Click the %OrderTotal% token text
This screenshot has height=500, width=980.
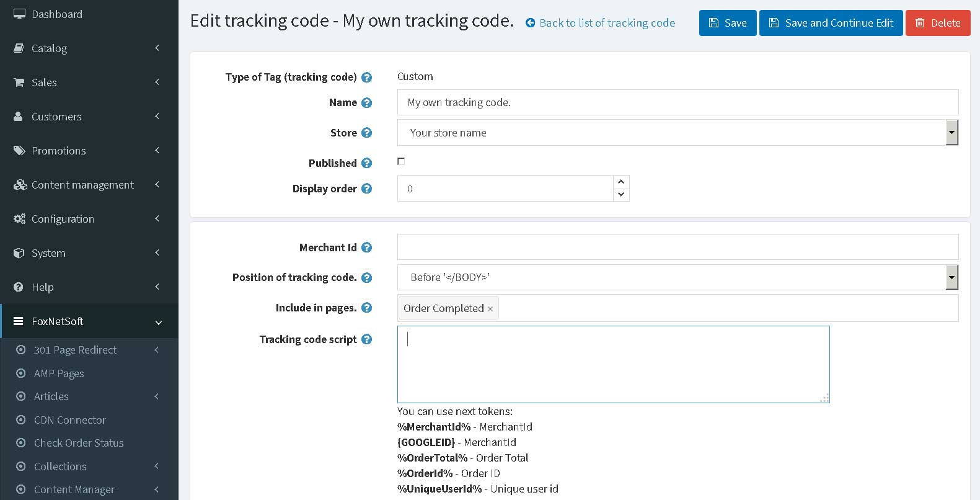[x=432, y=458]
